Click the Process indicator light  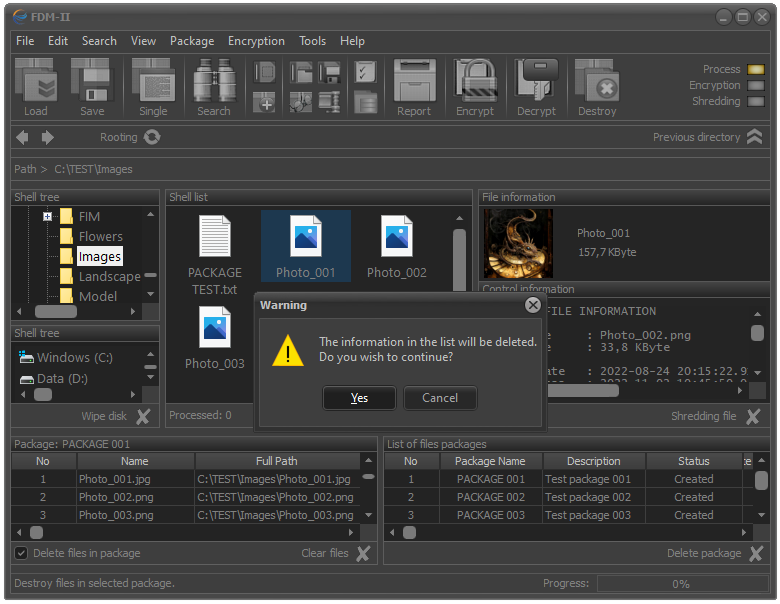(756, 69)
